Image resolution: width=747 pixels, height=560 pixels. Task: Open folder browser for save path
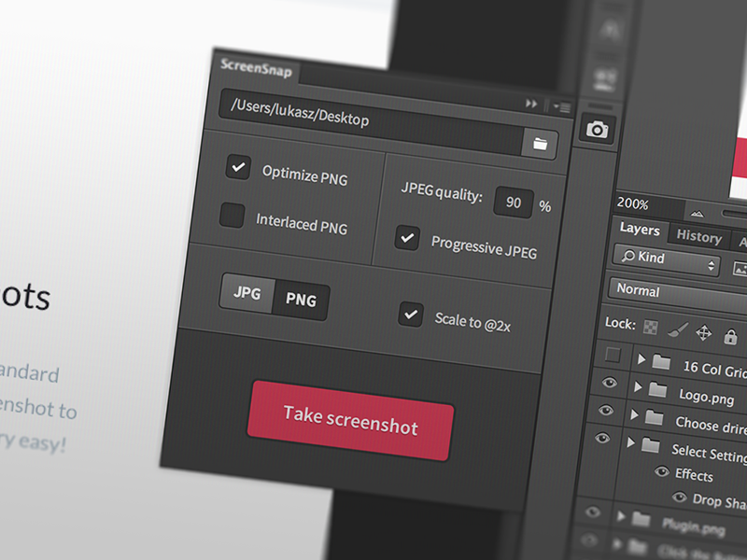pos(540,144)
